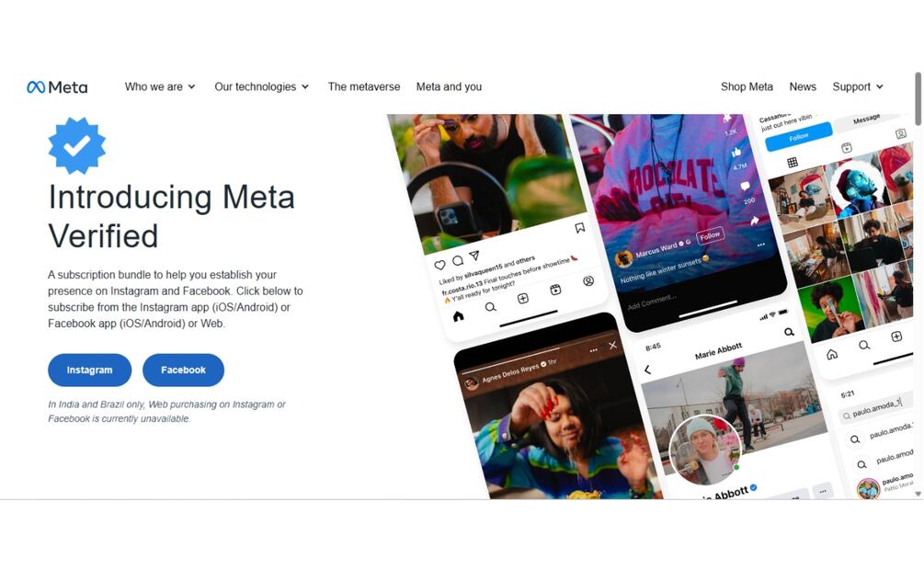Click the page's vertical scrollbar

pyautogui.click(x=918, y=99)
